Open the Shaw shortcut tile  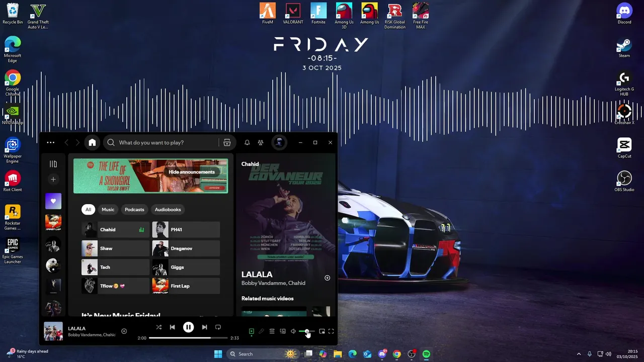[x=115, y=248]
